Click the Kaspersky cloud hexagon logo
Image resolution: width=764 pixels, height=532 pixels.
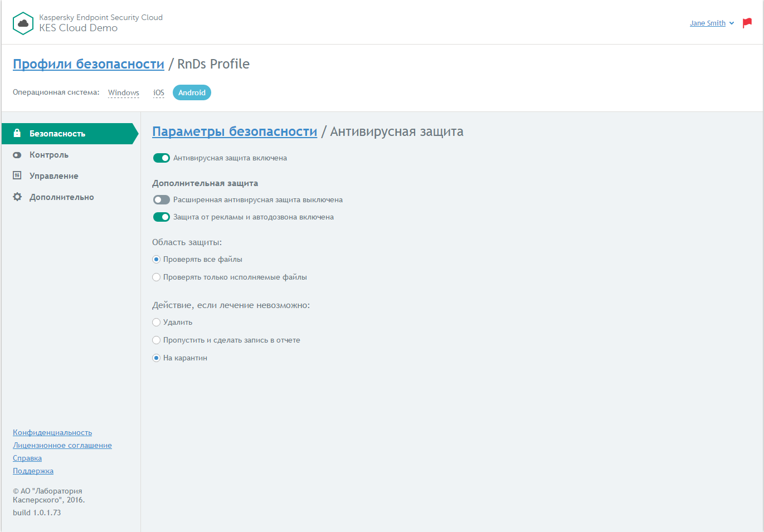(23, 23)
